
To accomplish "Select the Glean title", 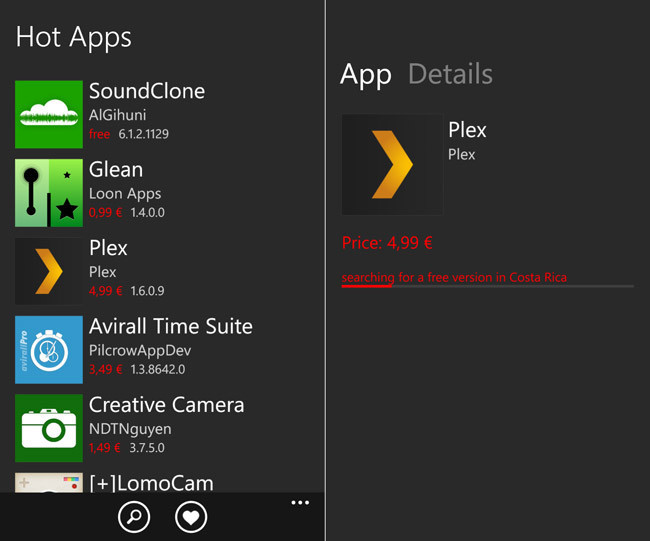I will click(116, 170).
